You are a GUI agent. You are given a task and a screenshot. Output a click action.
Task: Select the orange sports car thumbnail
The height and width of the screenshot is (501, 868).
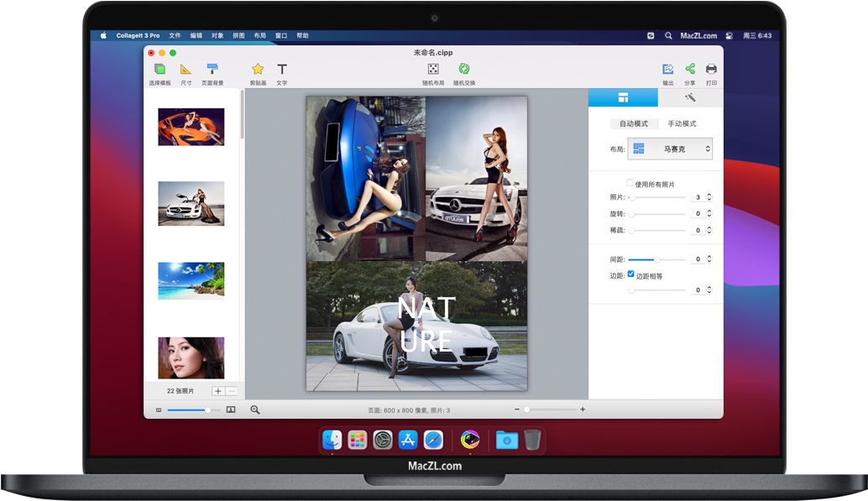(191, 127)
